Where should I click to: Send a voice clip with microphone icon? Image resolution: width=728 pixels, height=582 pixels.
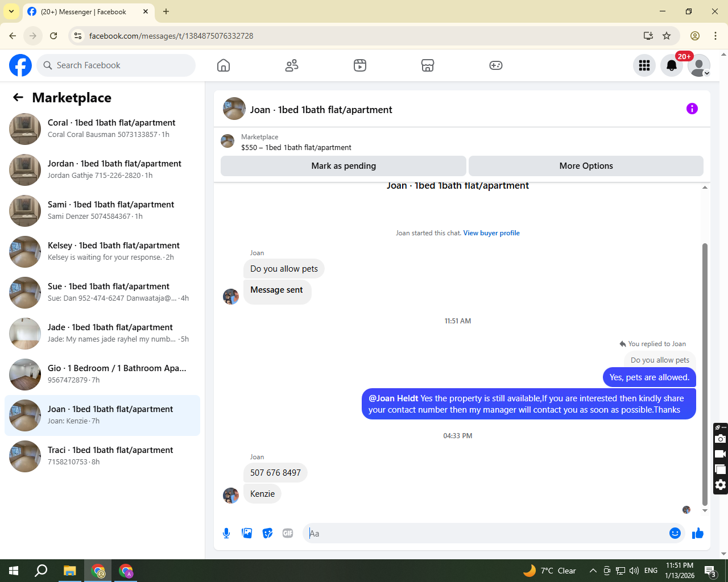point(226,533)
